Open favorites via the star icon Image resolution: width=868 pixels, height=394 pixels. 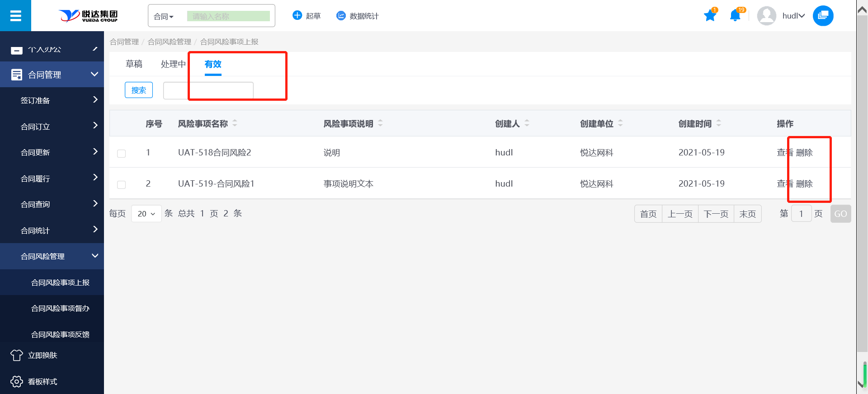710,16
